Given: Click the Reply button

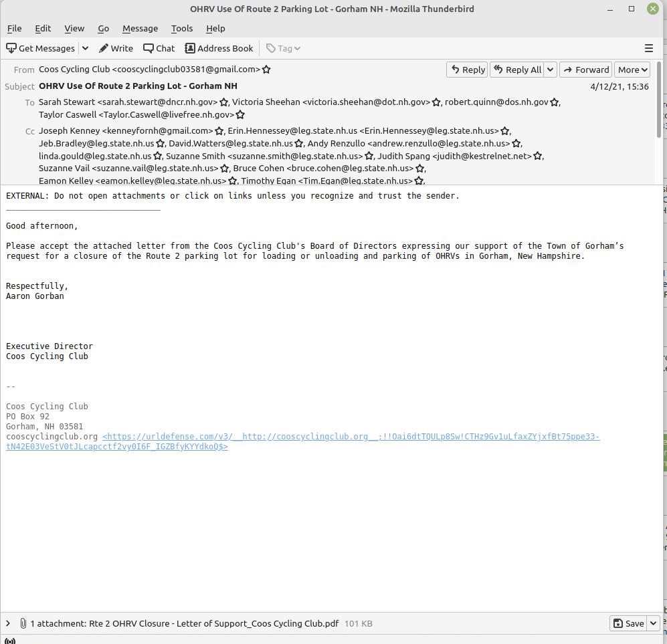Looking at the screenshot, I should click(467, 70).
